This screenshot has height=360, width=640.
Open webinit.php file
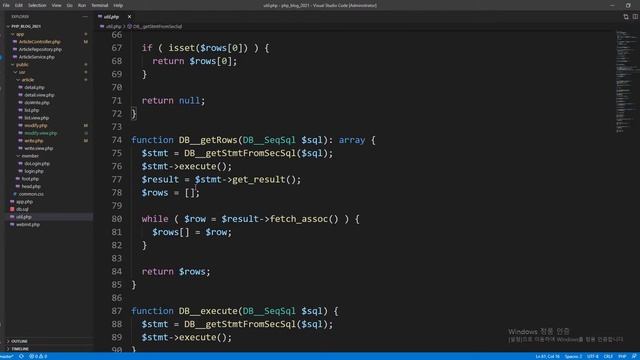click(28, 224)
